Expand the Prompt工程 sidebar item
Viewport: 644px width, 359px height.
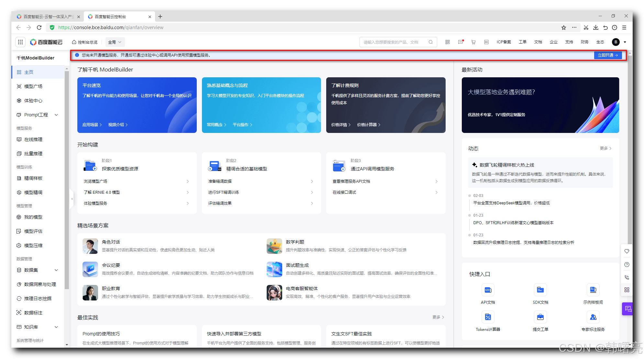coord(56,115)
